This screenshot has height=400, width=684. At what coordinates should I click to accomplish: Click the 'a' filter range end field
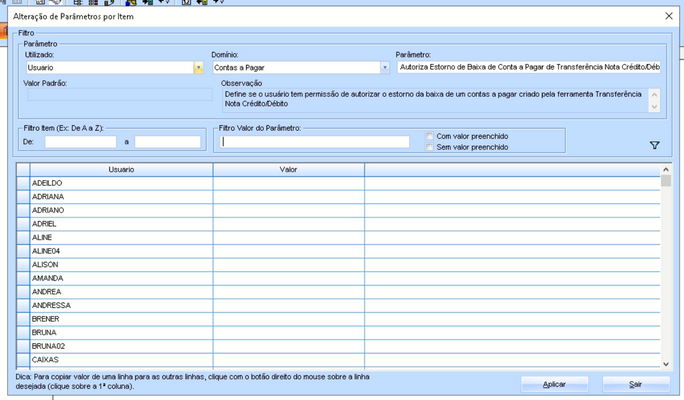pos(168,142)
